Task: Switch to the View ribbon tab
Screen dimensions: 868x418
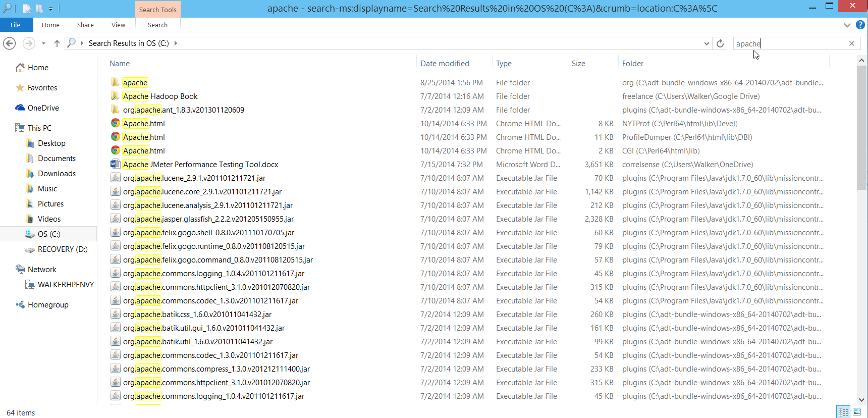Action: tap(119, 25)
